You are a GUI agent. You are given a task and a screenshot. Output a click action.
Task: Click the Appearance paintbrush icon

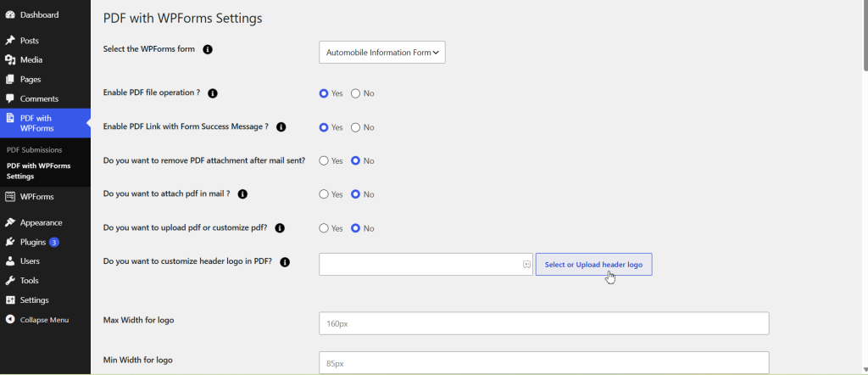click(x=10, y=222)
